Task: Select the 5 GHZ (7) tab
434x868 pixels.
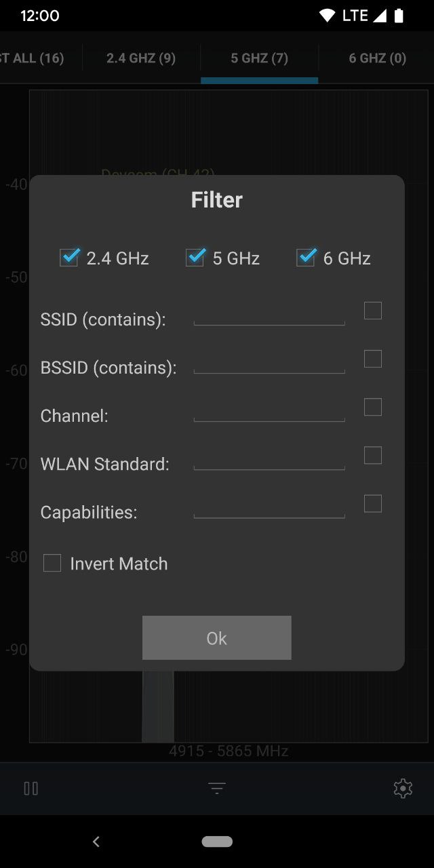Action: 259,58
